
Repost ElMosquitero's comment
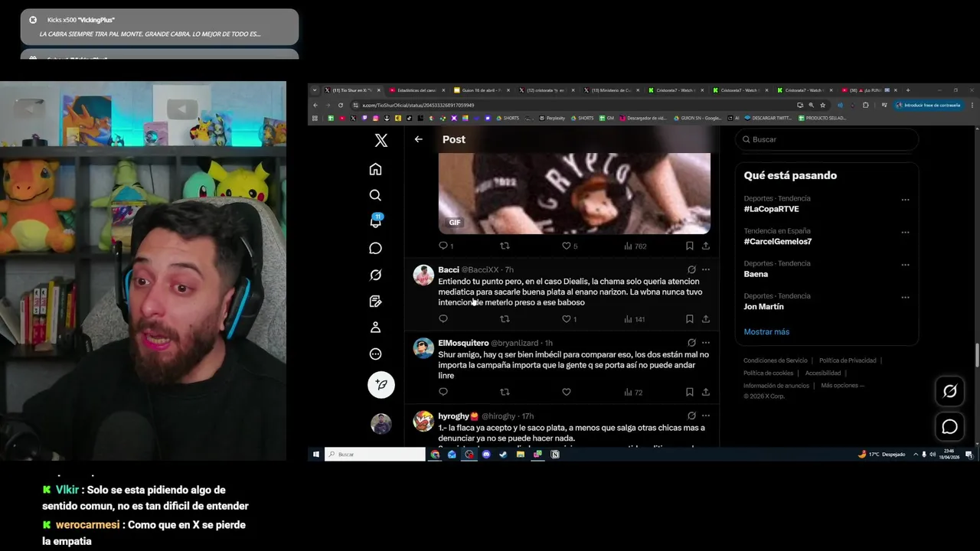pos(505,392)
